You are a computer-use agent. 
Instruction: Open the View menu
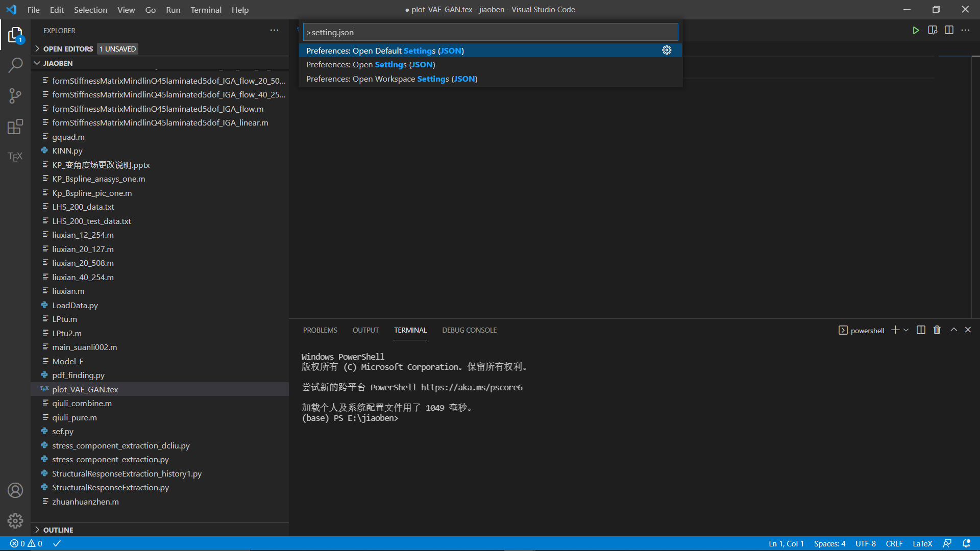pos(126,10)
